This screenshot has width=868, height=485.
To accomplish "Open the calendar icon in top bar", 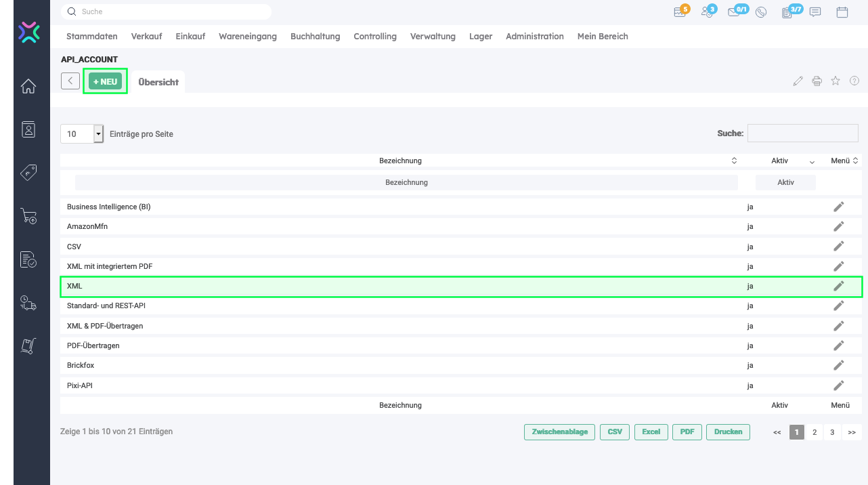I will 842,12.
